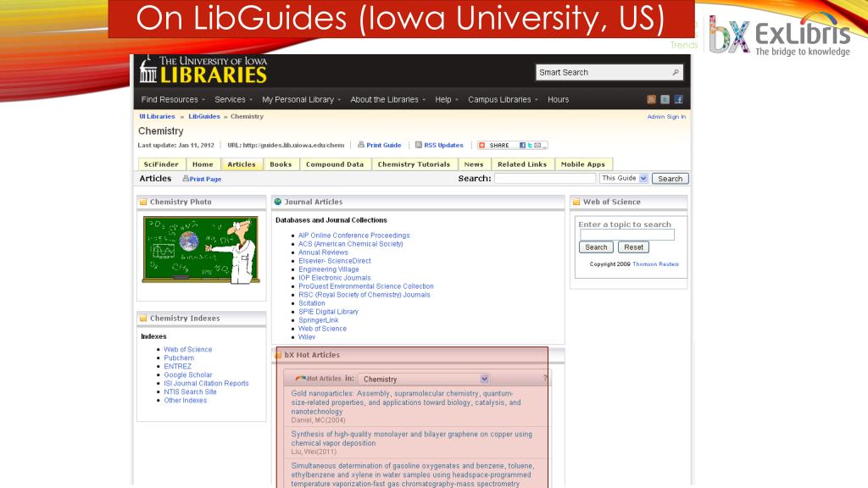Image resolution: width=868 pixels, height=488 pixels.
Task: Click the SHARE button widget
Action: (513, 146)
